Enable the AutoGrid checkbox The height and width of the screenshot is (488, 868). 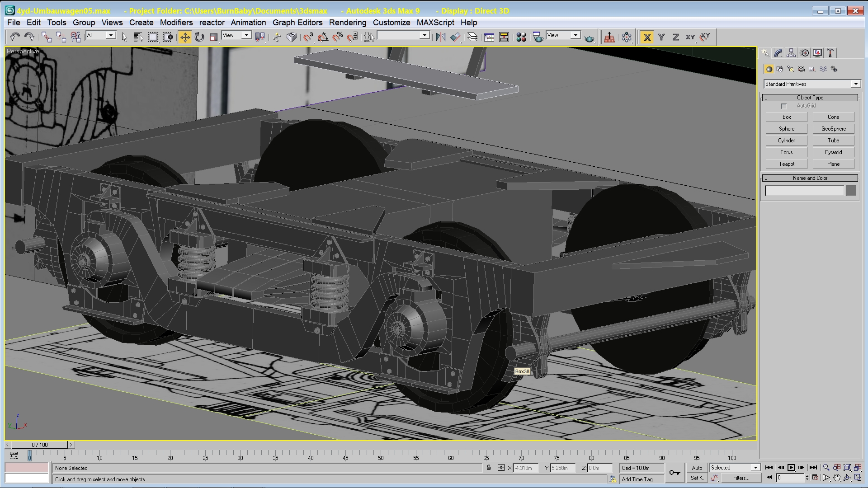pyautogui.click(x=784, y=106)
